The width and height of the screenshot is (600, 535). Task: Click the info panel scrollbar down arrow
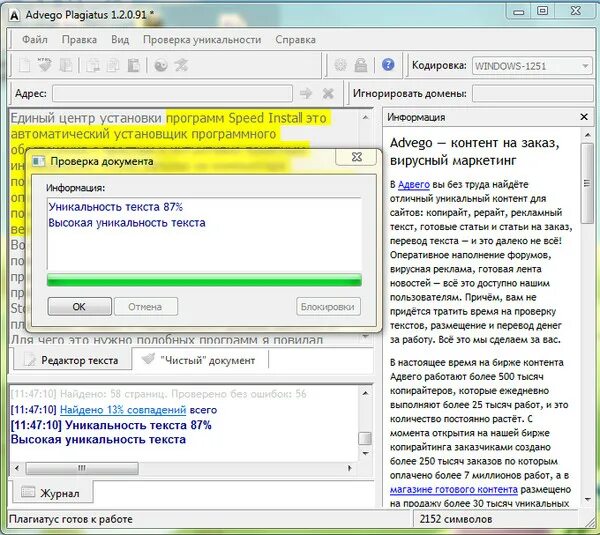click(587, 499)
